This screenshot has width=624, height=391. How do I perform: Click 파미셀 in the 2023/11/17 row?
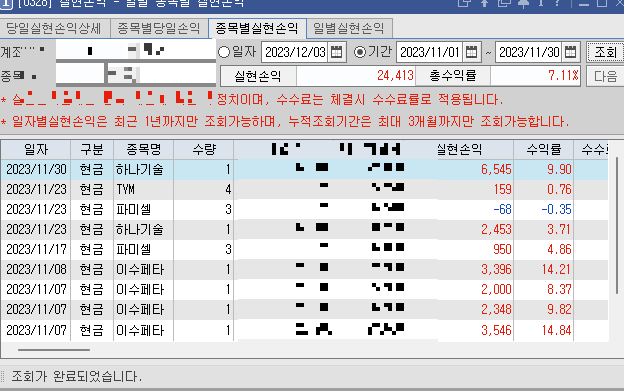click(x=144, y=249)
